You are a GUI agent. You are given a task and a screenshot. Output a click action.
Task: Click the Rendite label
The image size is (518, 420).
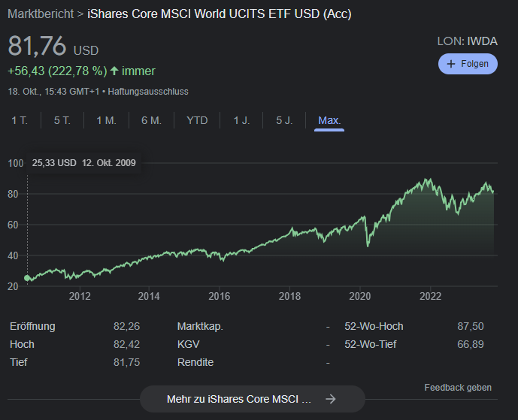click(x=195, y=362)
